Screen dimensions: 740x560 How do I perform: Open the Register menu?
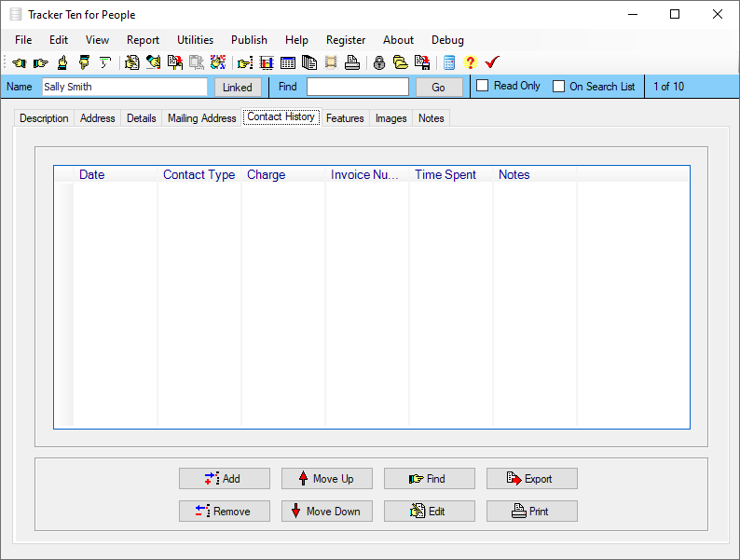pos(346,40)
